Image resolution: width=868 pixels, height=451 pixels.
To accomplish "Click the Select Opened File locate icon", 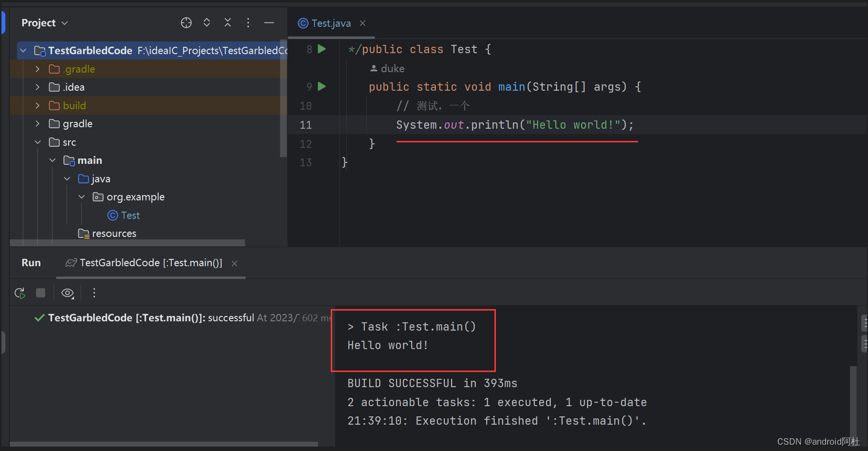I will (186, 23).
